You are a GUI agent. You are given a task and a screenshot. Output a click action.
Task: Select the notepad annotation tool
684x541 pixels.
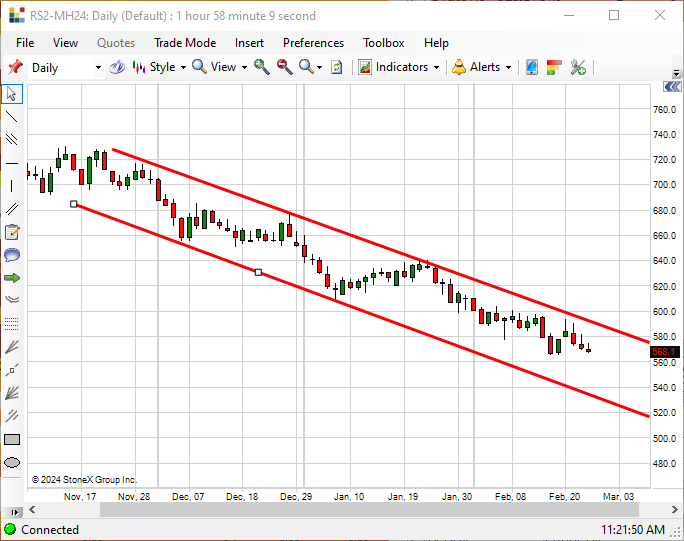coord(12,232)
